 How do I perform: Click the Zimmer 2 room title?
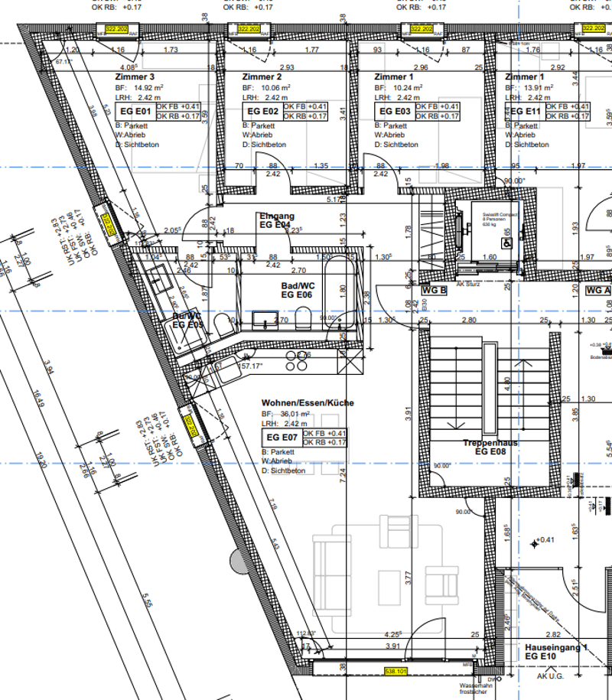[262, 77]
